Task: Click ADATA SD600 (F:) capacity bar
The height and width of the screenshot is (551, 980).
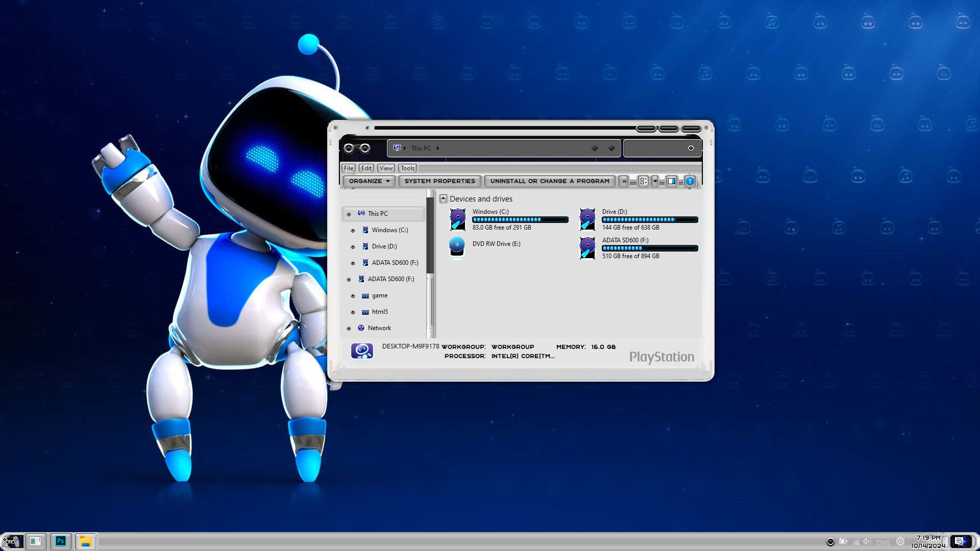Action: 650,248
